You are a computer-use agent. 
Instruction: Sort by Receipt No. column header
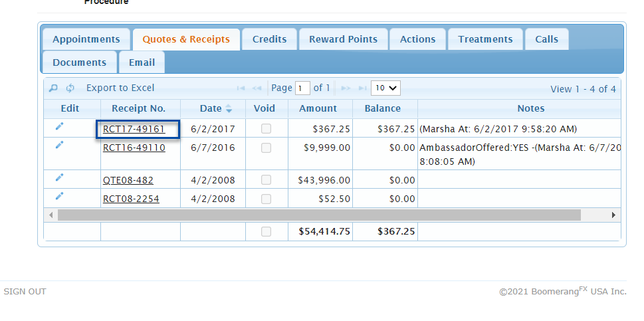[138, 108]
